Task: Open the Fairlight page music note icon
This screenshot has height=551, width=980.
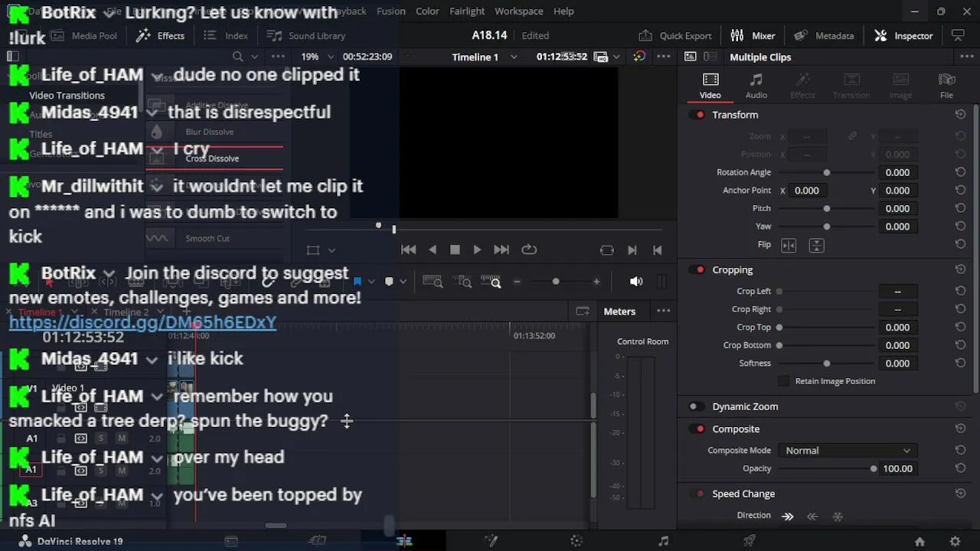Action: (x=663, y=541)
